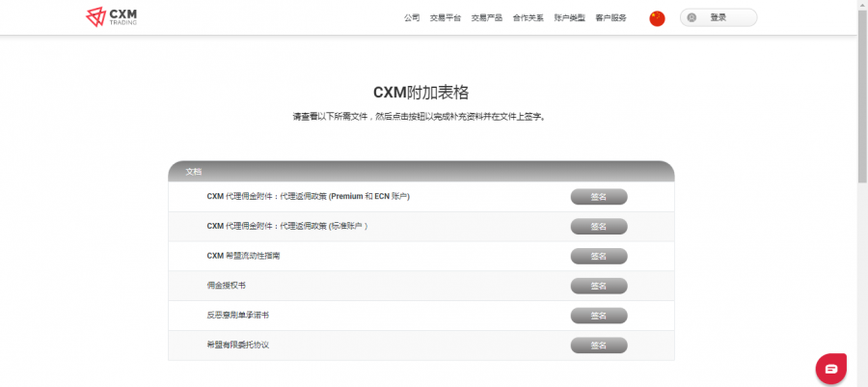868x387 pixels.
Task: Click the 文档 table header
Action: 421,172
